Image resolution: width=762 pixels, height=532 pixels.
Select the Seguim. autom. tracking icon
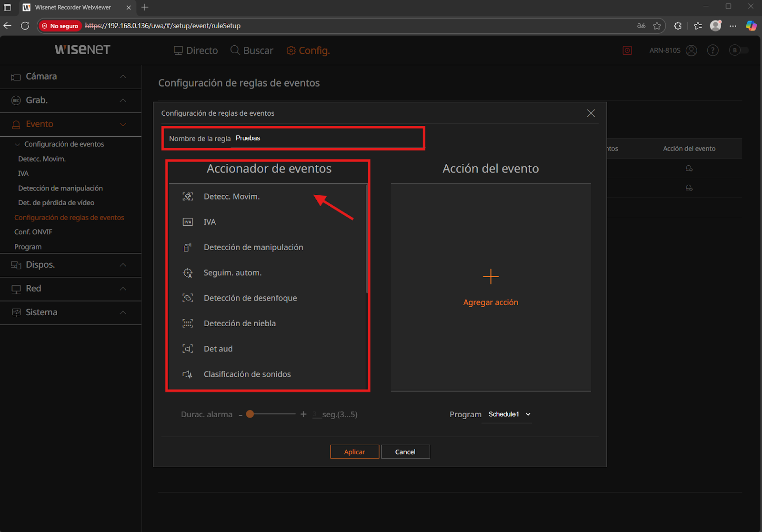pos(188,273)
